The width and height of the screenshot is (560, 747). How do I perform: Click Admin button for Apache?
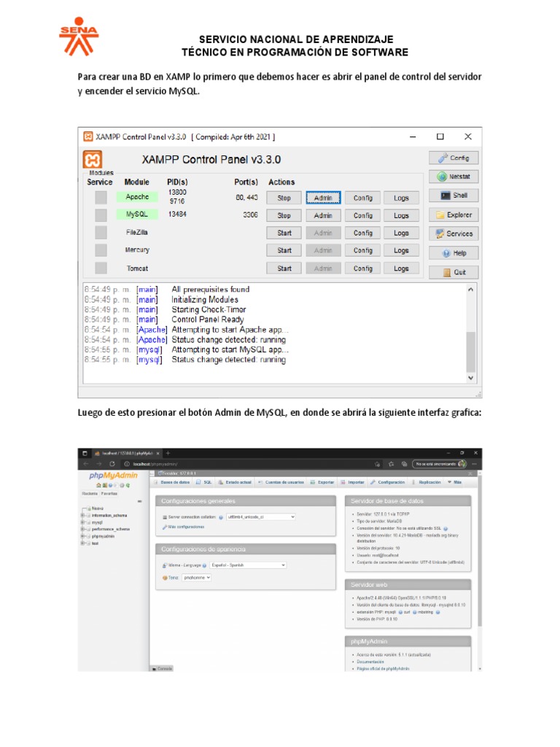(323, 198)
